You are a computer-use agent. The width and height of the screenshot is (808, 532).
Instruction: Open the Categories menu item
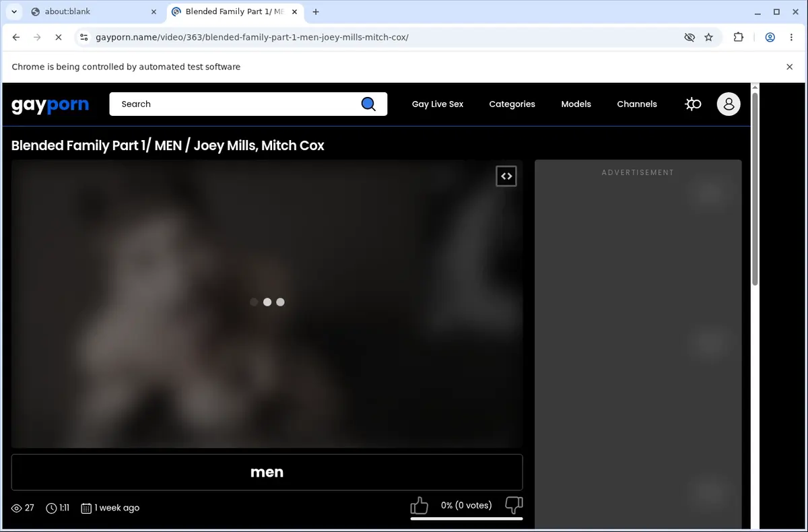[x=512, y=104]
